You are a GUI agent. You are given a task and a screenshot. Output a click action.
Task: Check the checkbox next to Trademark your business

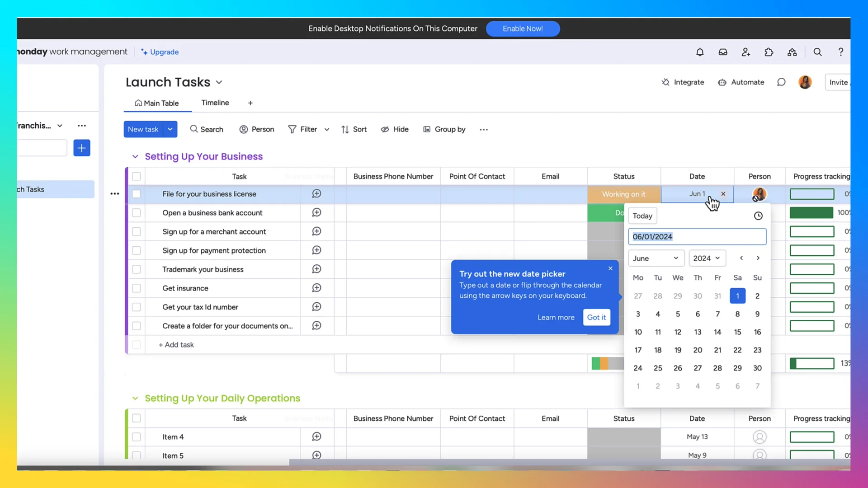pos(136,269)
